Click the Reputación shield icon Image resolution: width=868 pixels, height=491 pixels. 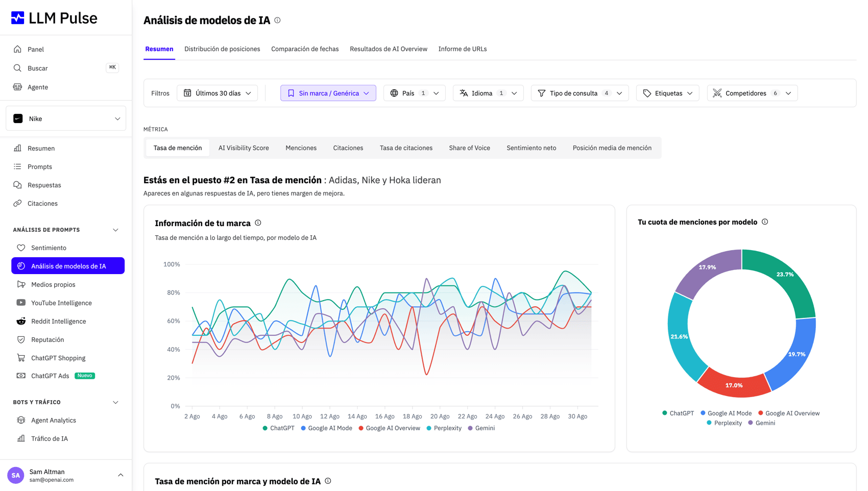point(21,339)
